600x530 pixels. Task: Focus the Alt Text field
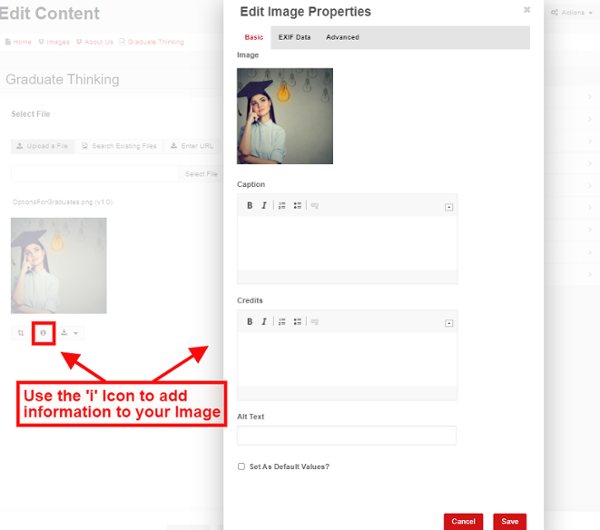pos(347,435)
